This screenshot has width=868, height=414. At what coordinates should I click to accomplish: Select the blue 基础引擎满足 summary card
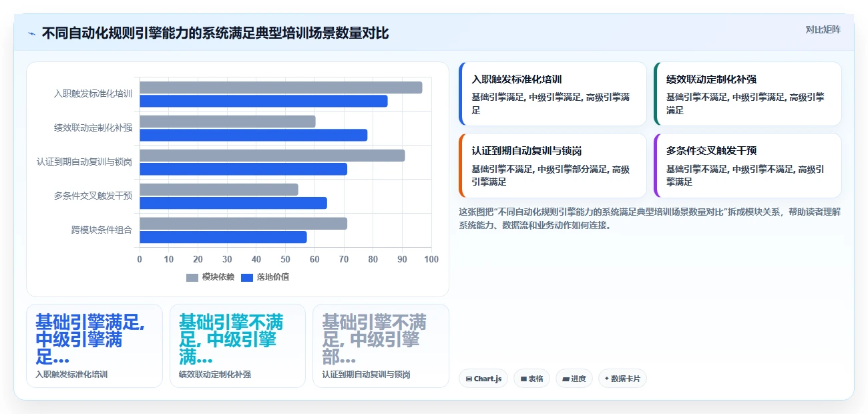(94, 346)
